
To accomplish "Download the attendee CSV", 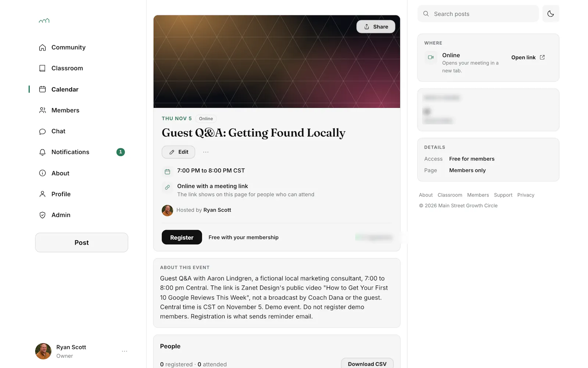I will pos(367,364).
